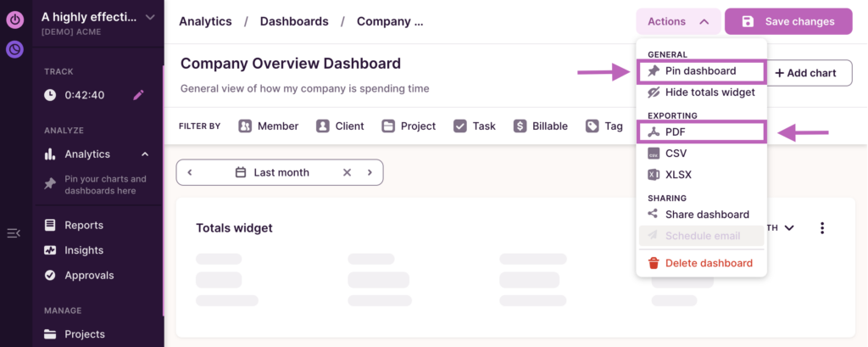Screen dimensions: 868x347
Task: Click Save changes button
Action: [788, 21]
